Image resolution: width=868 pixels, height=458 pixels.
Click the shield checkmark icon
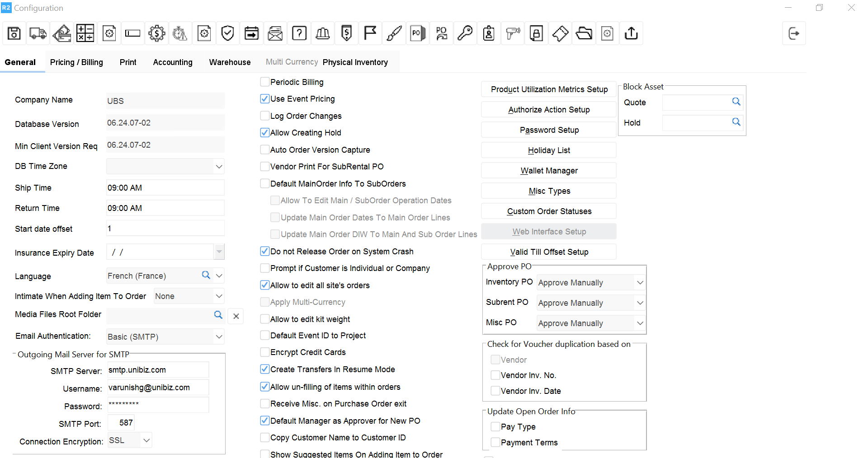click(228, 33)
